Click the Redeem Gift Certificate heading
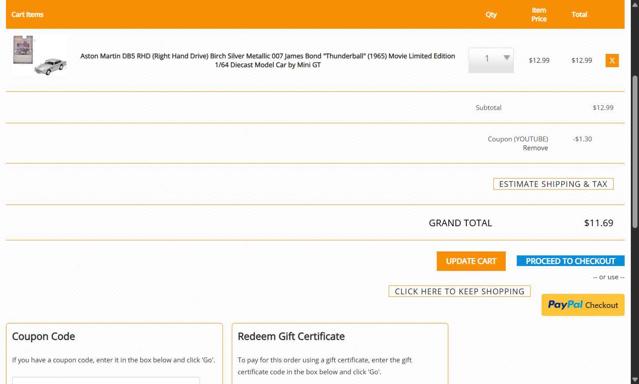This screenshot has width=639, height=384. click(x=291, y=336)
